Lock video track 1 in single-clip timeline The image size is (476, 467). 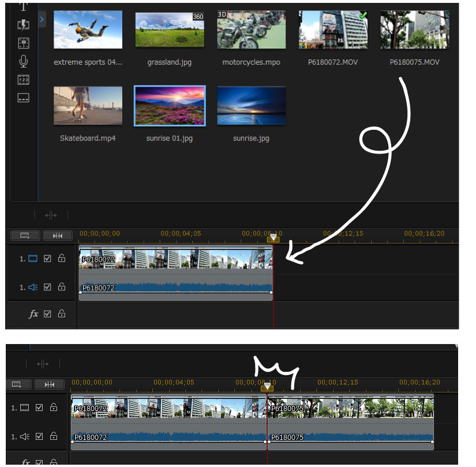click(x=61, y=259)
